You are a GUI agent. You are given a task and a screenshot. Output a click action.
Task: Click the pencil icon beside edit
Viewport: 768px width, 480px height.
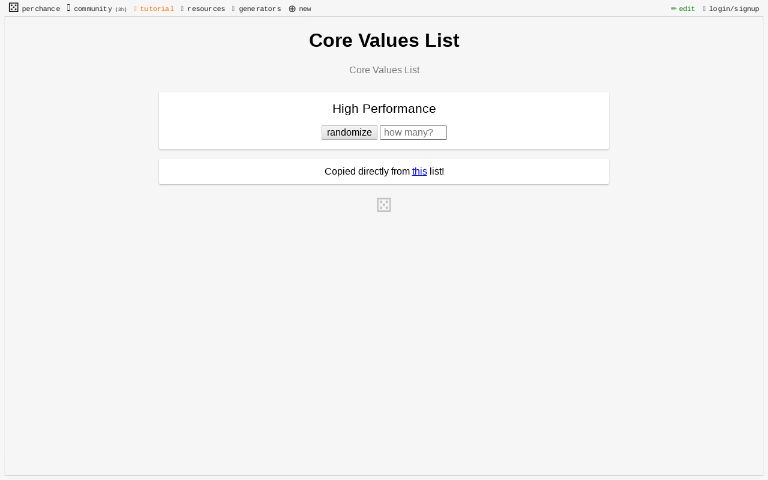click(x=673, y=9)
